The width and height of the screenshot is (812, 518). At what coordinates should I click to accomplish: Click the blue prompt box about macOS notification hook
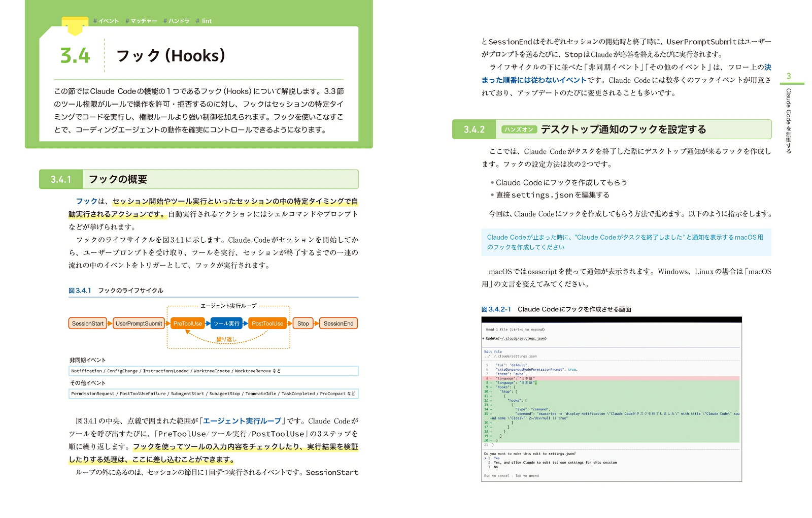point(626,242)
